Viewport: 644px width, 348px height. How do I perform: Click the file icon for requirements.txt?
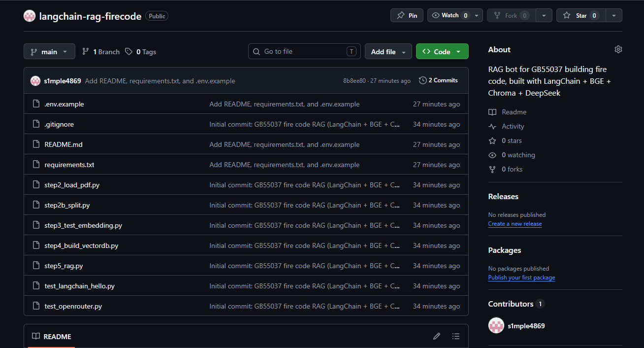point(36,165)
